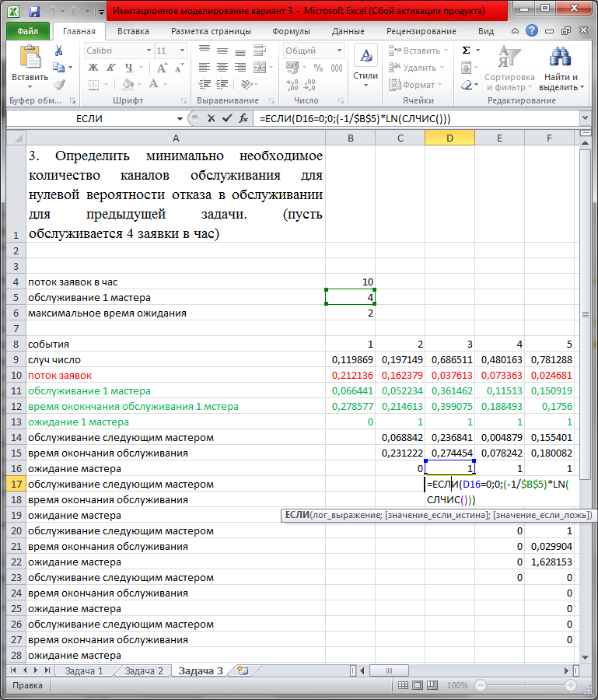This screenshot has height=700, width=598.
Task: Open the number format Общий dropdown
Action: coord(339,51)
